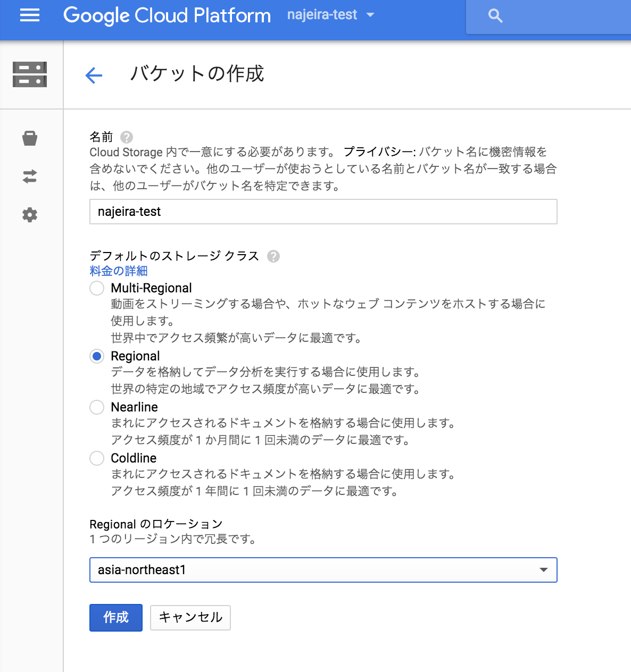
Task: Select the Nearline storage class
Action: pos(97,407)
